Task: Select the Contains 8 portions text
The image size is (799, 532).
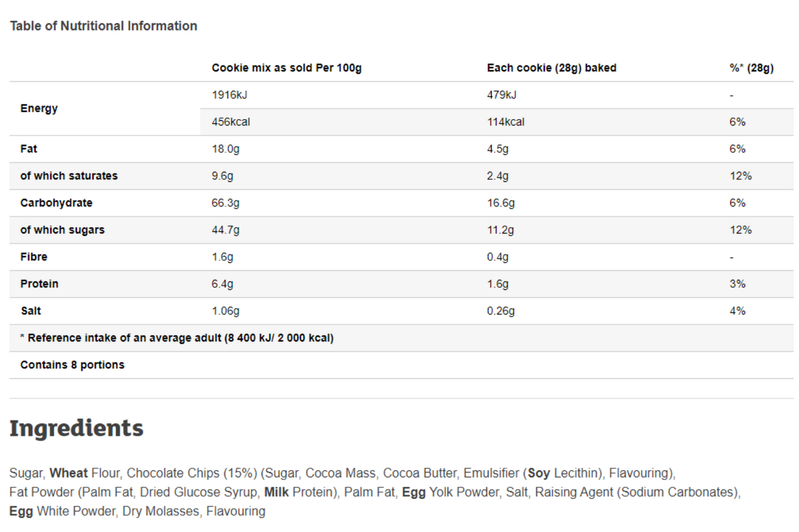Action: 72,365
